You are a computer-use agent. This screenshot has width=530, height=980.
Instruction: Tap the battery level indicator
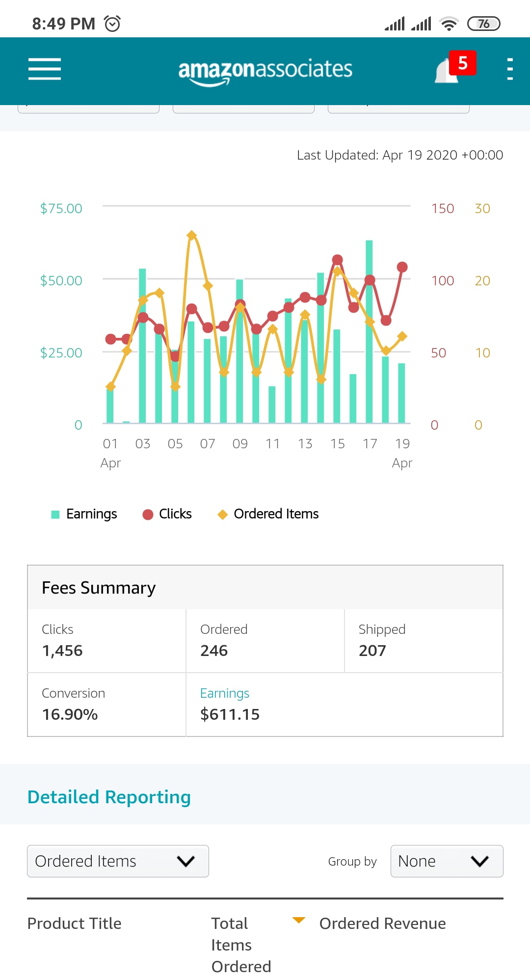click(x=483, y=24)
